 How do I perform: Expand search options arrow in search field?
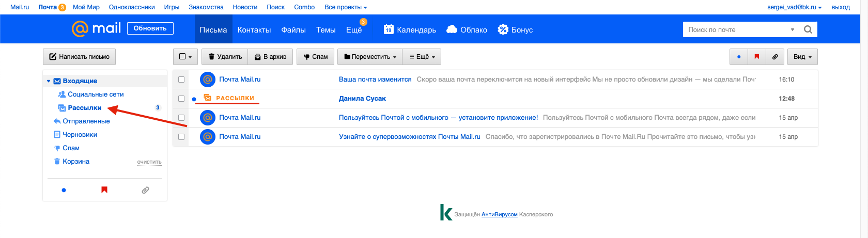click(793, 30)
